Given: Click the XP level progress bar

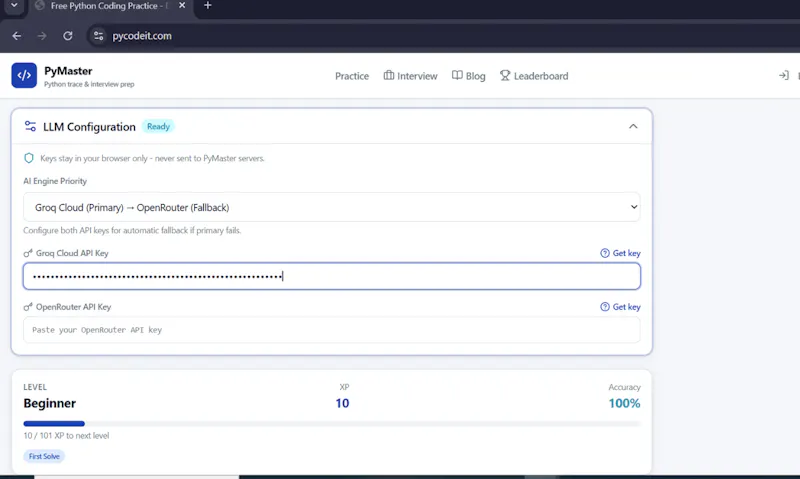Looking at the screenshot, I should point(332,423).
